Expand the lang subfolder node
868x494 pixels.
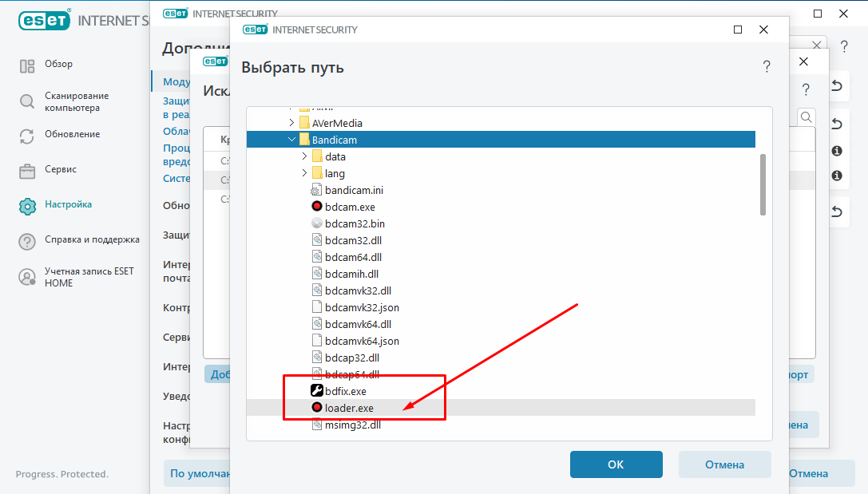[304, 173]
